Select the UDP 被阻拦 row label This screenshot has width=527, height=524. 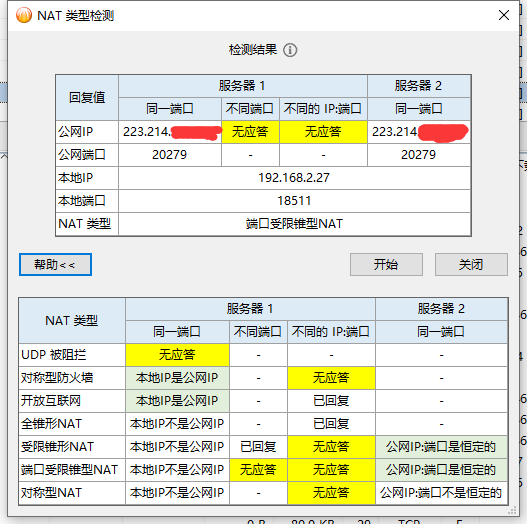pyautogui.click(x=72, y=355)
